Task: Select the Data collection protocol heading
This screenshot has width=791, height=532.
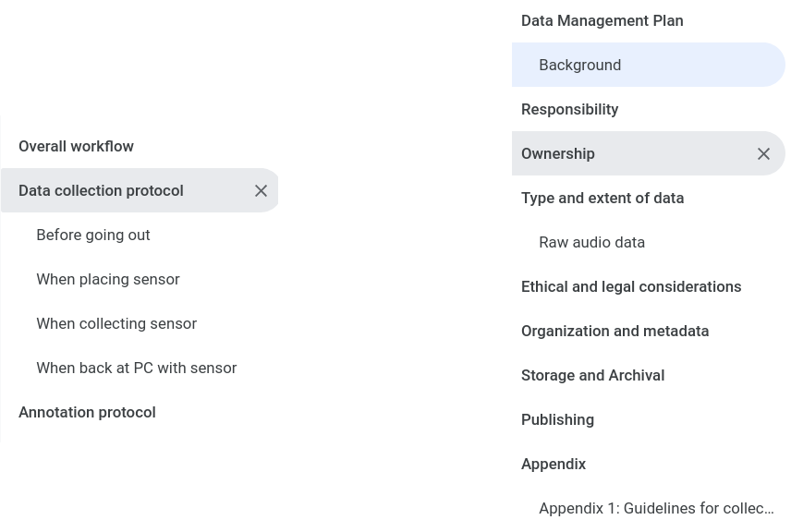Action: point(101,190)
